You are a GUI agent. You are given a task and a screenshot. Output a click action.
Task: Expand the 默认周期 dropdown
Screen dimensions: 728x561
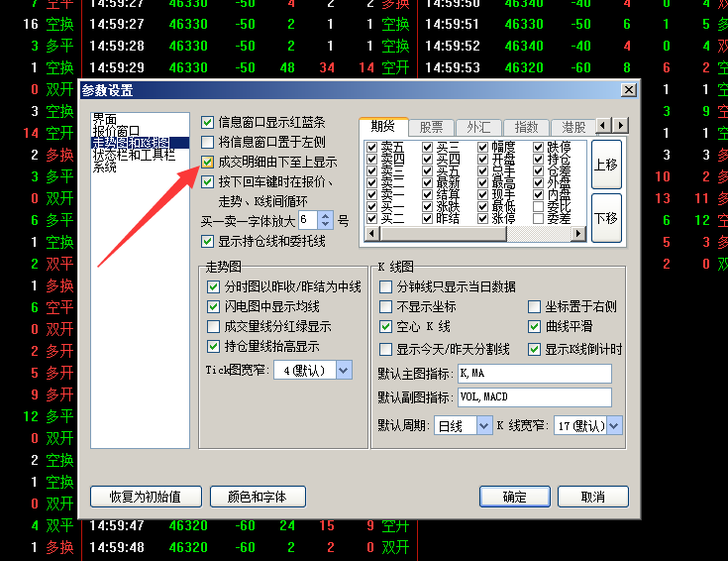pyautogui.click(x=483, y=425)
